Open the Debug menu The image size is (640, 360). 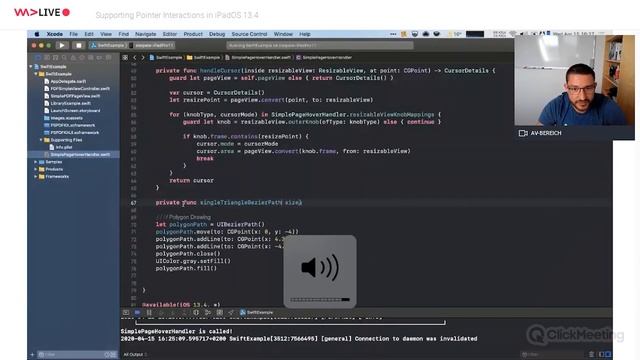(217, 34)
